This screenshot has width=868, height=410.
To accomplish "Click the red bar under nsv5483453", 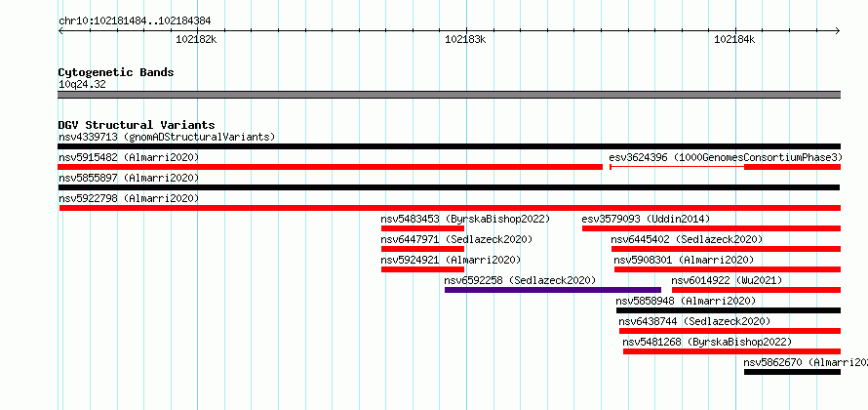I will click(x=422, y=228).
